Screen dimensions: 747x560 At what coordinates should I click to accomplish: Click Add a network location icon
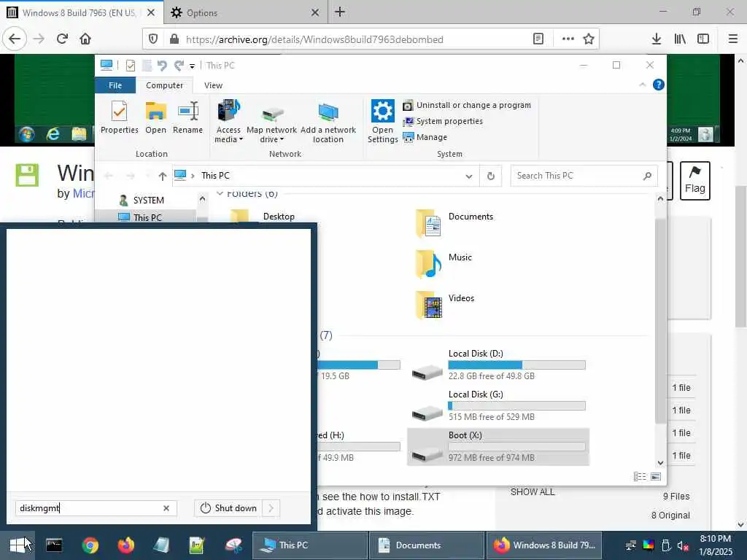(x=328, y=122)
